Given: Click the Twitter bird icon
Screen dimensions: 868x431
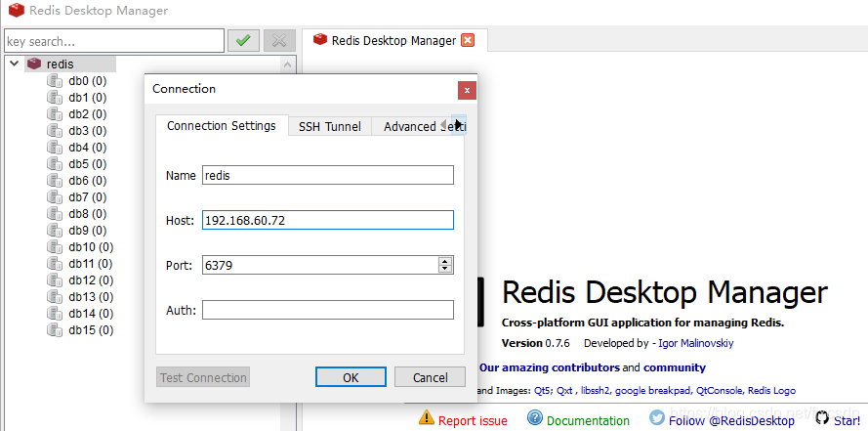Looking at the screenshot, I should point(657,417).
